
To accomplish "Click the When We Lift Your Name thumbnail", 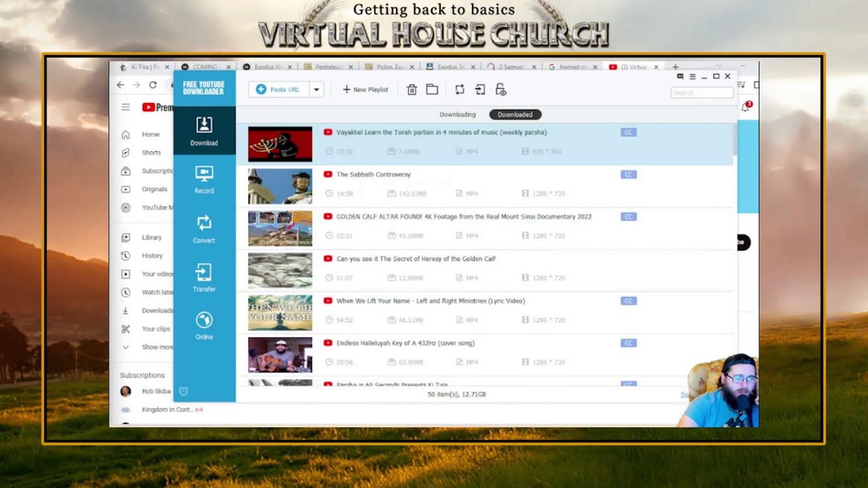I will (x=280, y=312).
